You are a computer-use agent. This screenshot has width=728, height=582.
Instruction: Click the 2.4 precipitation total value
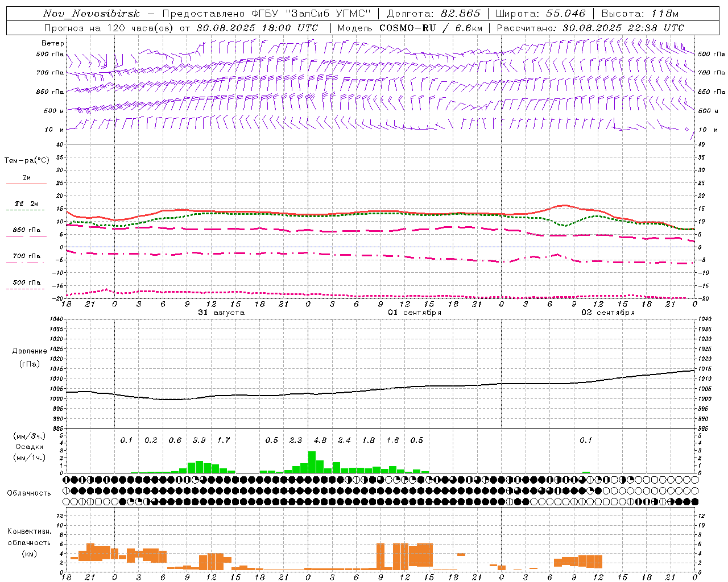[344, 440]
